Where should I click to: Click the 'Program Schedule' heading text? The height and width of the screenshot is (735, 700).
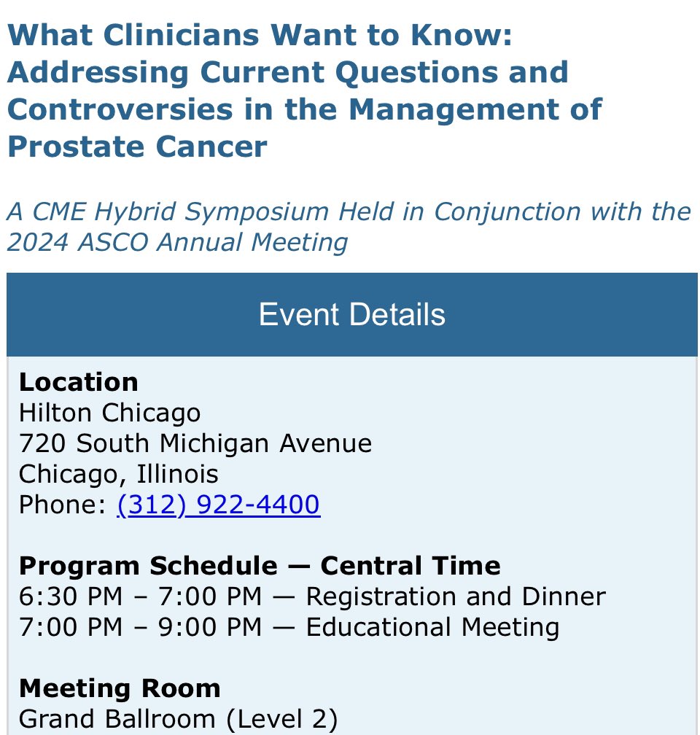pos(148,566)
